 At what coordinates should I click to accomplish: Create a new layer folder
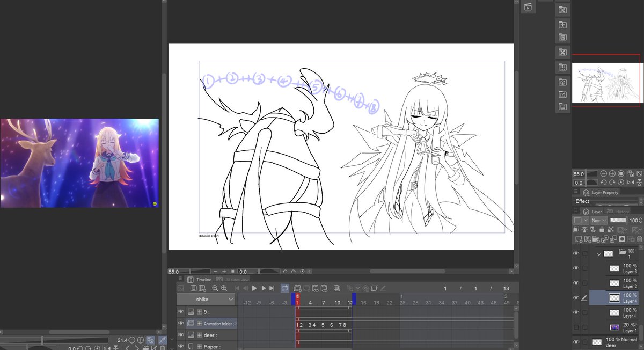(596, 239)
